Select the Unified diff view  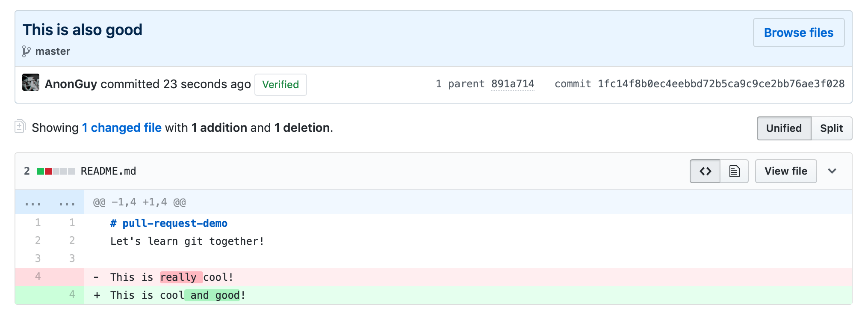tap(783, 128)
